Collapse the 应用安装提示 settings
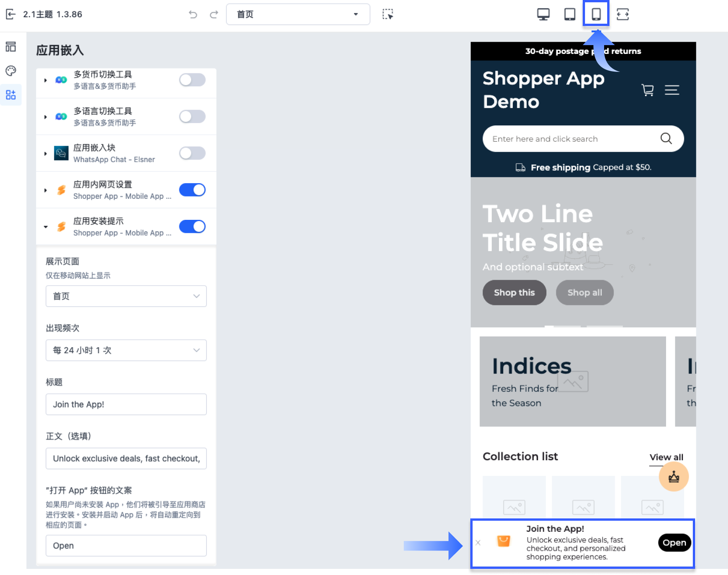 tap(45, 227)
